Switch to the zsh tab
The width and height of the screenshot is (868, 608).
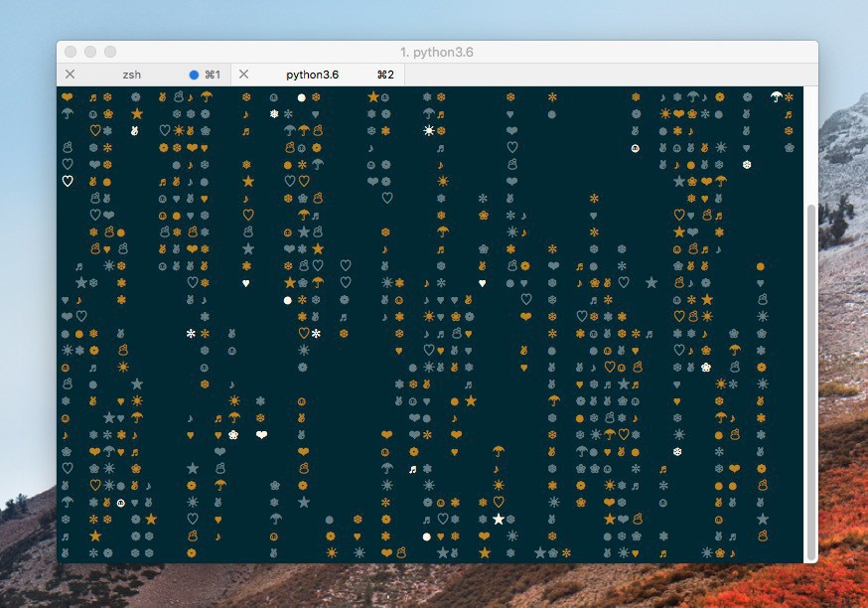(143, 75)
